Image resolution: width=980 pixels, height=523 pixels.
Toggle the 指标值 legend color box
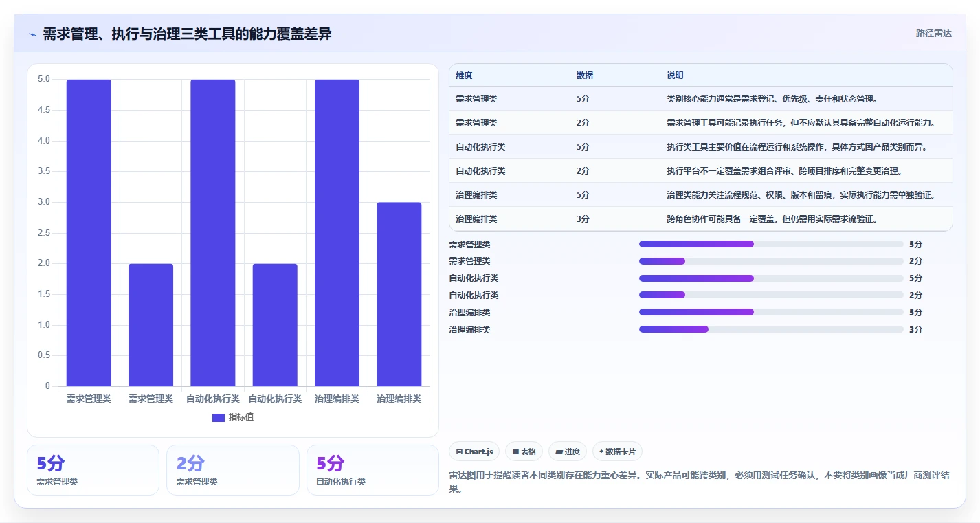219,418
